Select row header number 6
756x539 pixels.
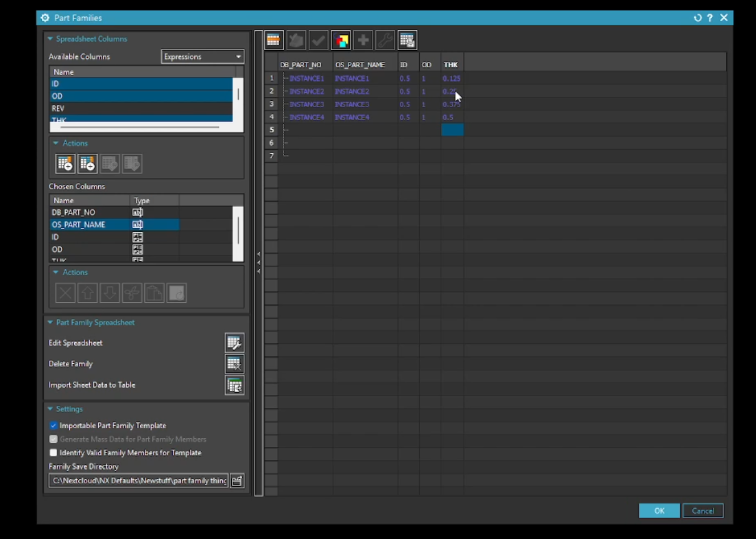click(272, 143)
